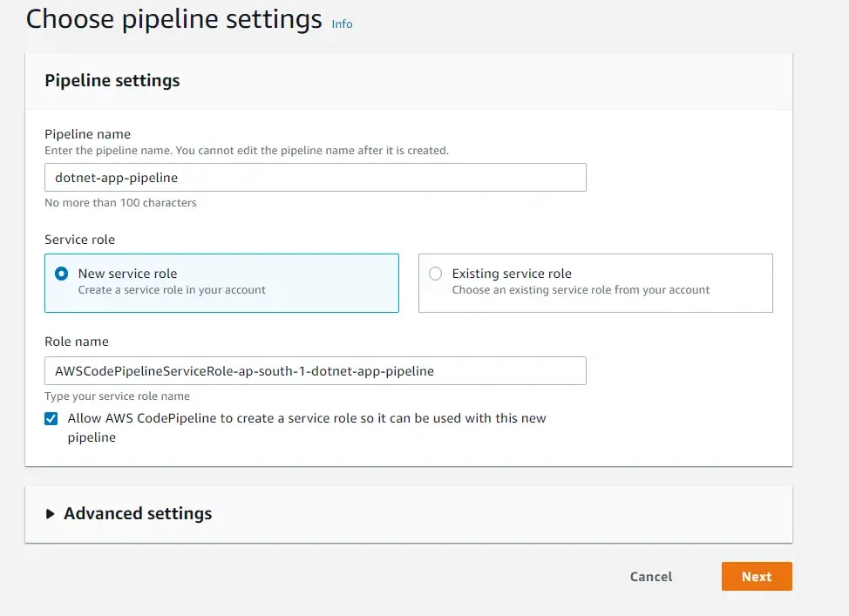Uncheck allow CodePipeline to create a service role
849x616 pixels.
51,418
